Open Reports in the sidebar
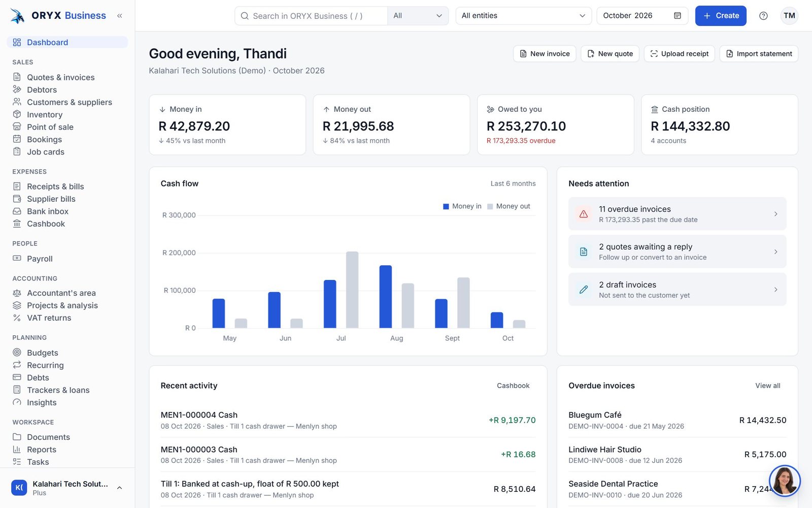 click(x=67, y=450)
